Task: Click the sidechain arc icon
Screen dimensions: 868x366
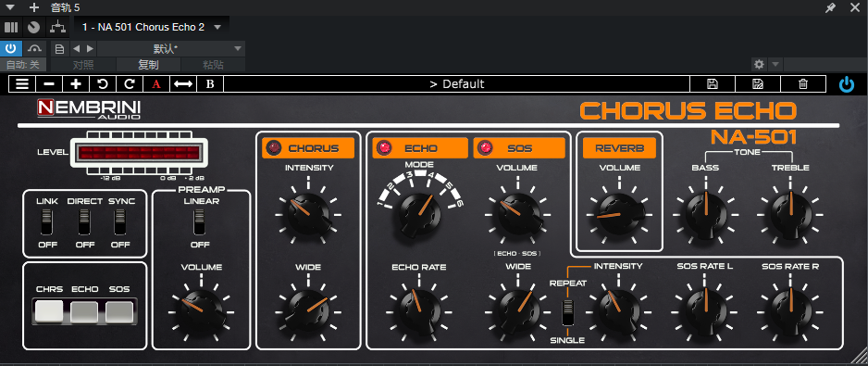Action: point(34,48)
